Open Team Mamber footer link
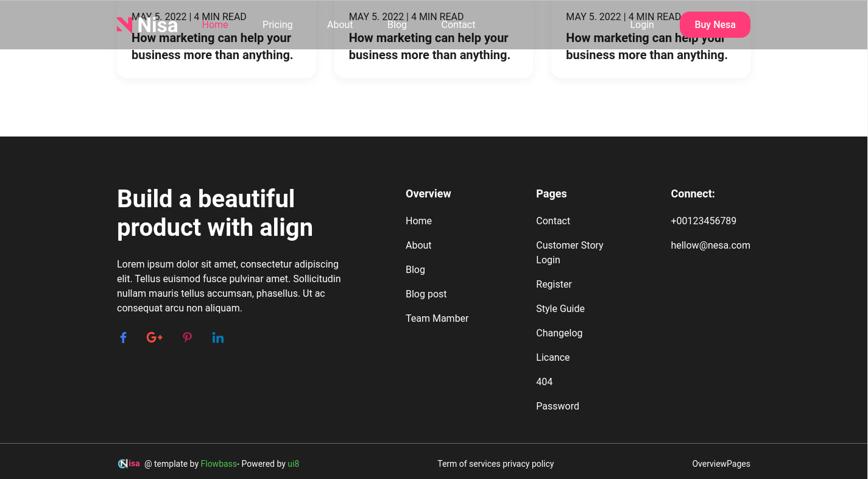 click(437, 318)
